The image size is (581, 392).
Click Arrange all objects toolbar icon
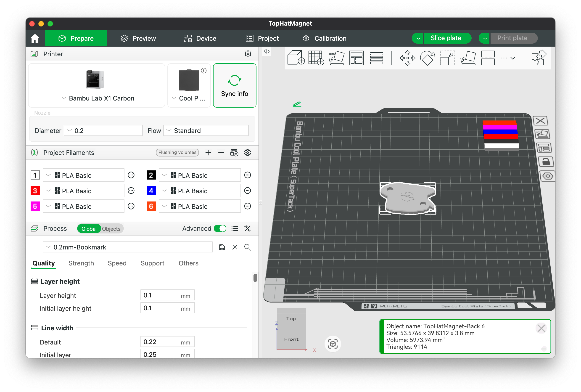[x=356, y=58]
